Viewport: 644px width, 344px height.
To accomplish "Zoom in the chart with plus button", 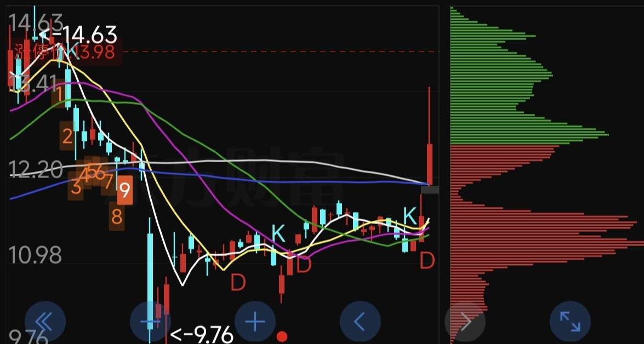I will [x=255, y=322].
